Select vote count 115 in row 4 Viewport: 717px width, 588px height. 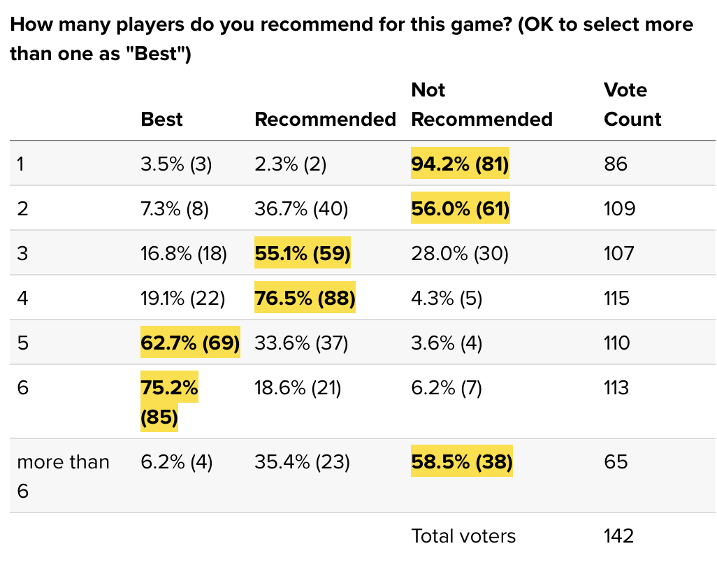pos(616,298)
